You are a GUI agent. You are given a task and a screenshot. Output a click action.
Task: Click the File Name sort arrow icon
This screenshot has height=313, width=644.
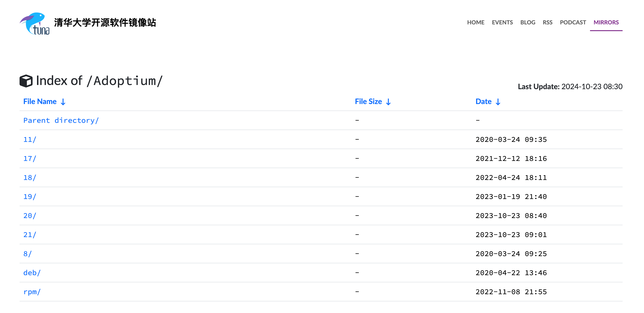tap(63, 102)
